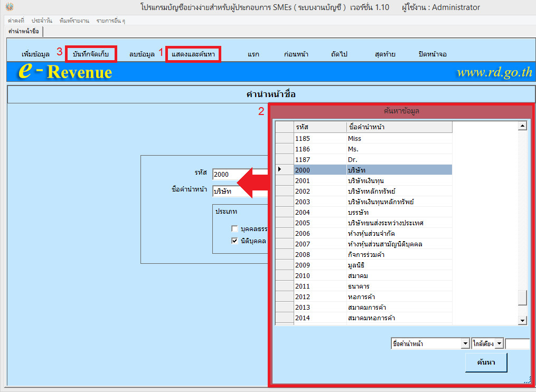
Task: Open the ชื่อคำนำหน้า search-field dropdown
Action: coord(465,343)
